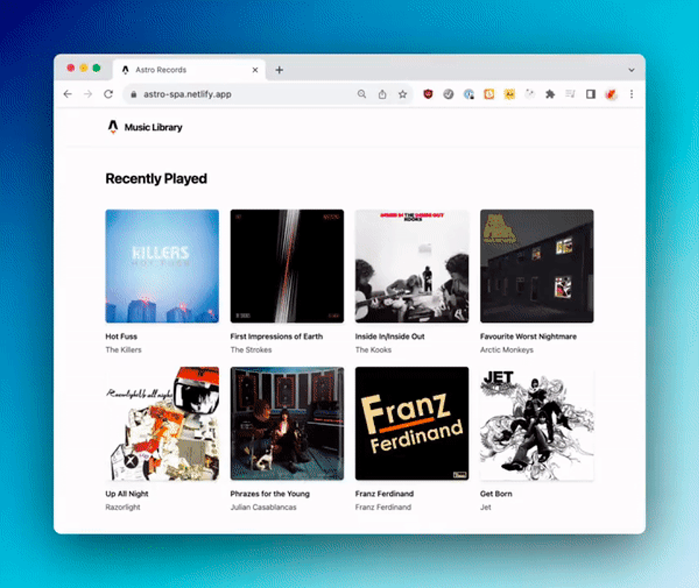This screenshot has height=588, width=700.
Task: Open the browser profile avatar menu
Action: point(611,94)
